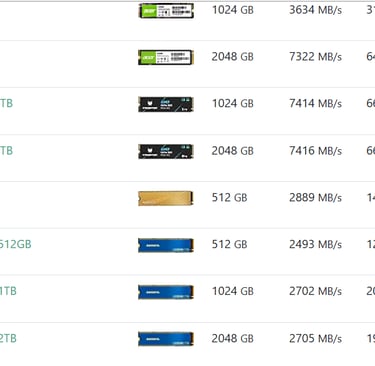Select the blue ADATA SSD image in the 2705 MB/s row

tap(166, 339)
